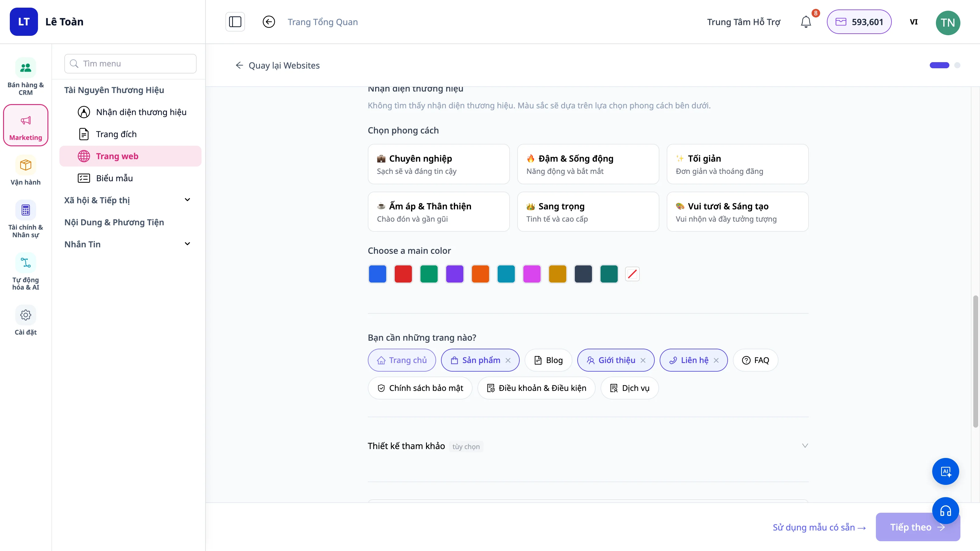Pick the purple main color
Viewport: 980px width, 551px height.
click(x=454, y=274)
